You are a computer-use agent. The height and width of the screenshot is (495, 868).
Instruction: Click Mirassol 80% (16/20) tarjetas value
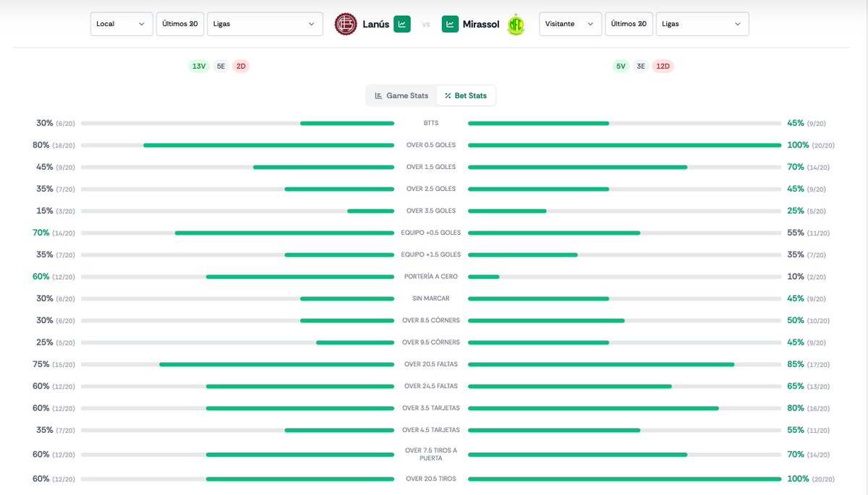[809, 408]
